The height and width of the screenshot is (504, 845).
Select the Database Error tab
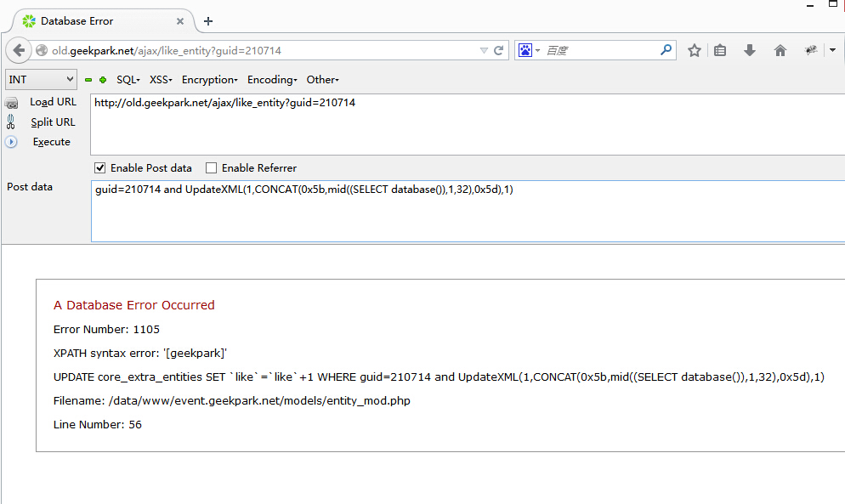tap(102, 21)
